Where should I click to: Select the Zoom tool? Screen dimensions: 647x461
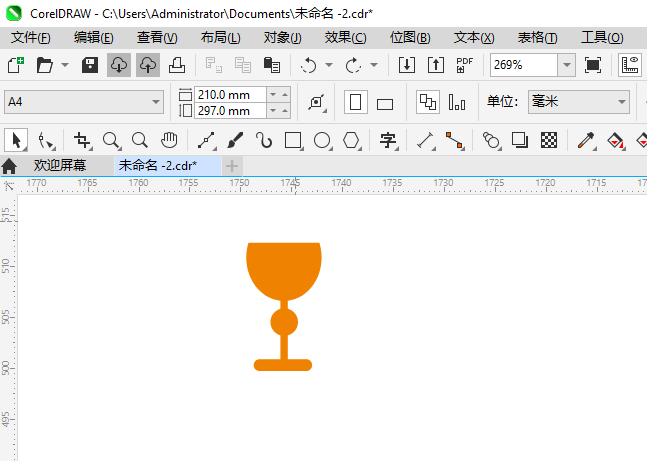111,141
